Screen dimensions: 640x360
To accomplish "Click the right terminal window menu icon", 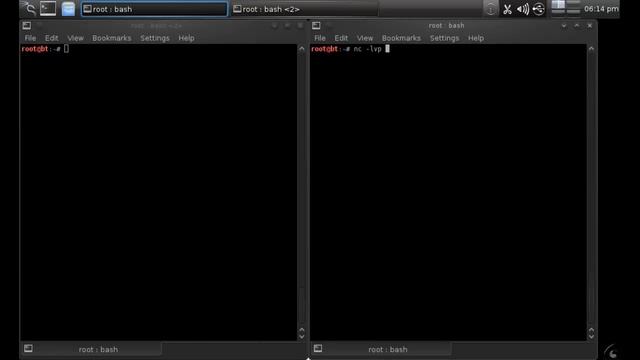I will tap(316, 26).
